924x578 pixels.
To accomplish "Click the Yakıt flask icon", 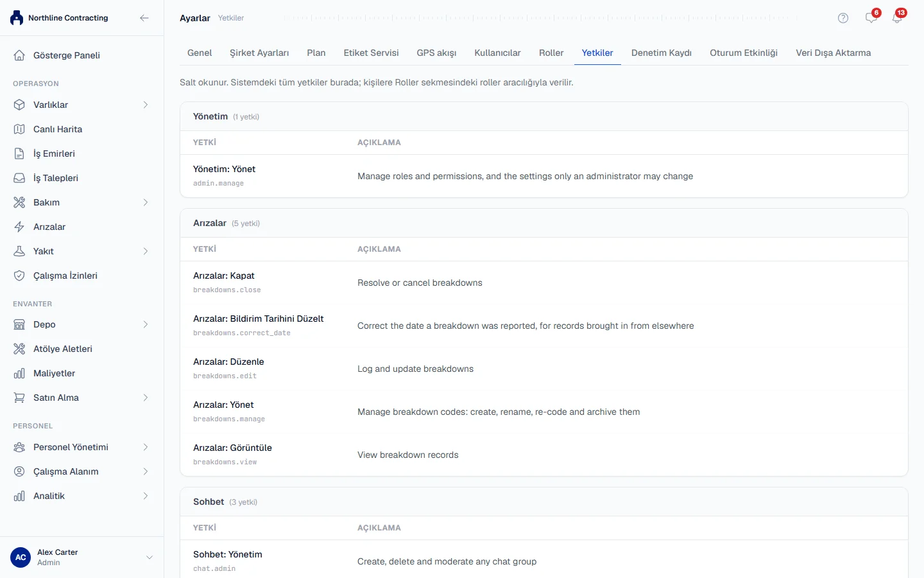I will [x=19, y=251].
